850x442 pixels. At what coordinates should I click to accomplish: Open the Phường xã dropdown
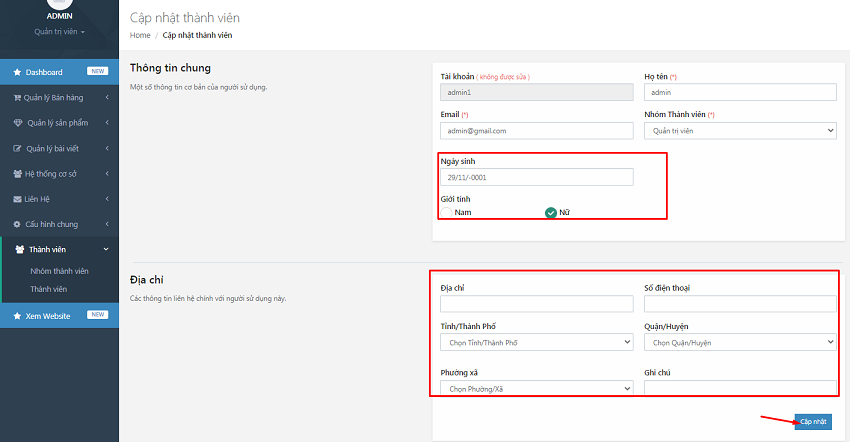(536, 388)
